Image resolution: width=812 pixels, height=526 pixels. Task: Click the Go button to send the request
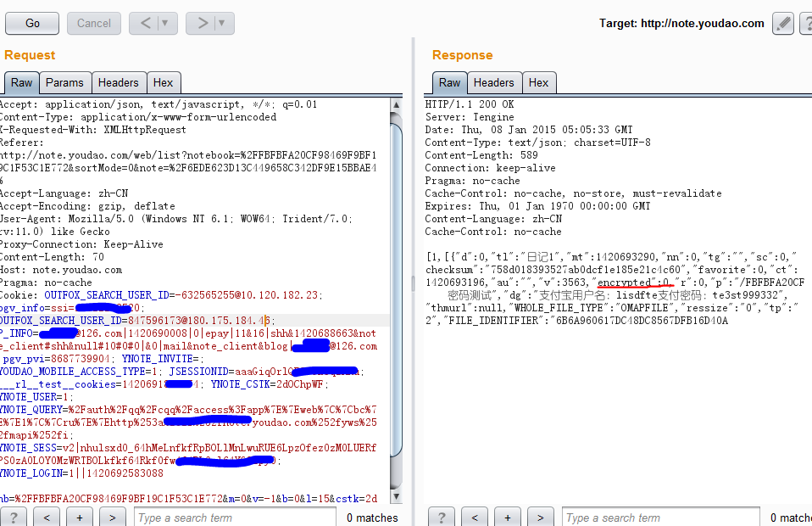(32, 23)
